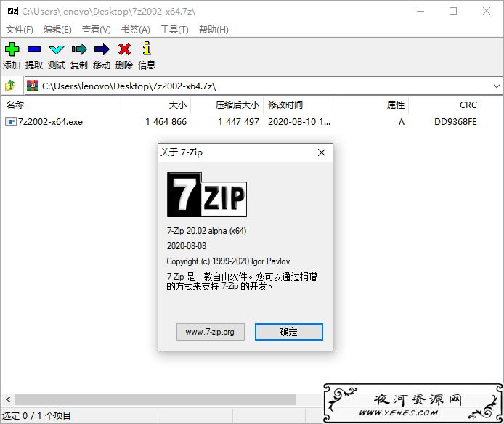
Task: Click version text 7-Zip 20.02 alpha (x64)
Action: tap(207, 231)
